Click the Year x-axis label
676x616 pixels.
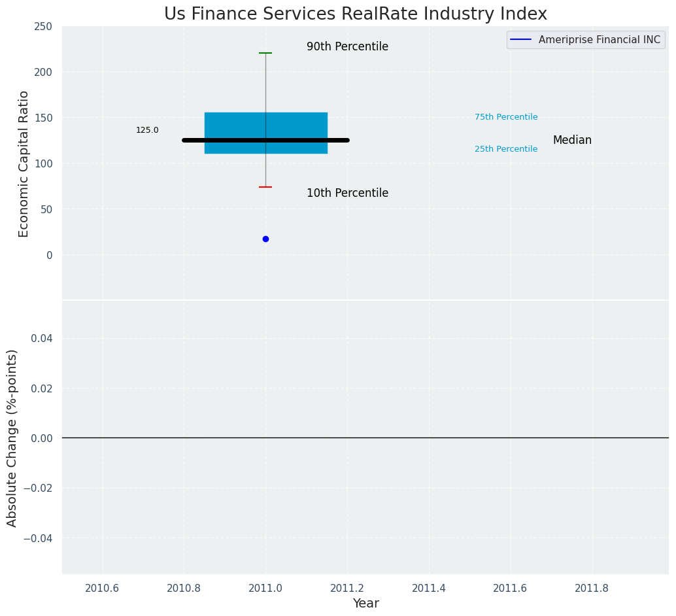(x=365, y=604)
